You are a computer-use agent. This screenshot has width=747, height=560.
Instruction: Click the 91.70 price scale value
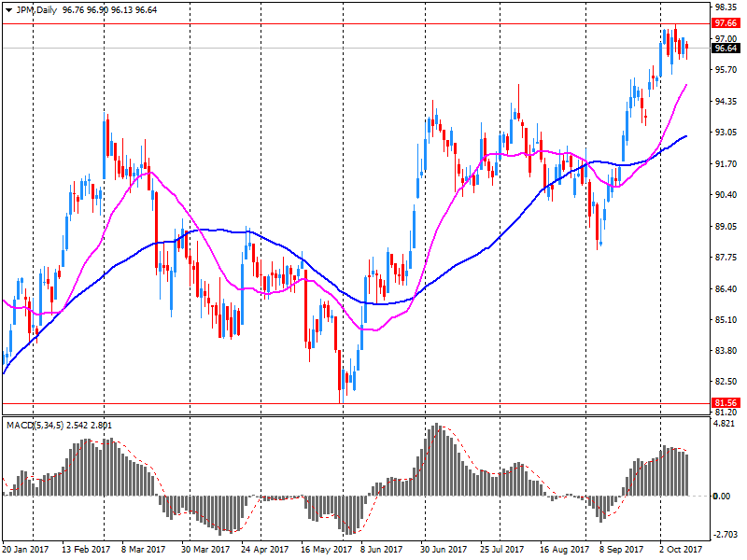click(x=726, y=163)
